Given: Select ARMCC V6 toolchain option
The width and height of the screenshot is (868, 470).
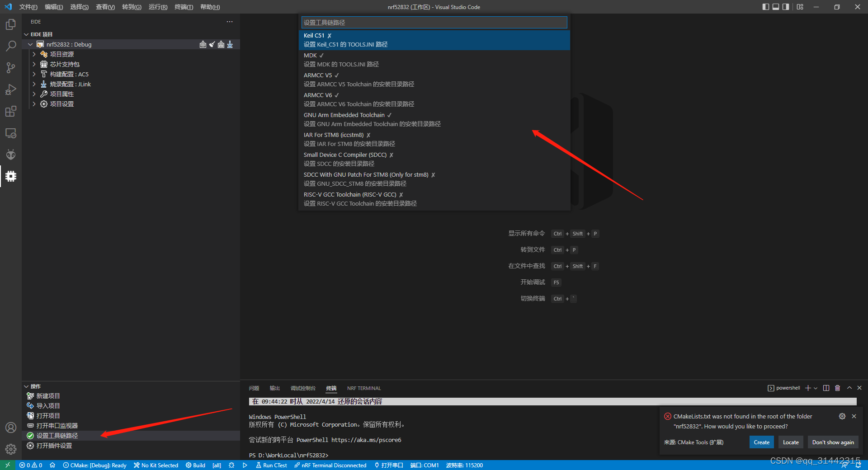Looking at the screenshot, I should coord(434,99).
